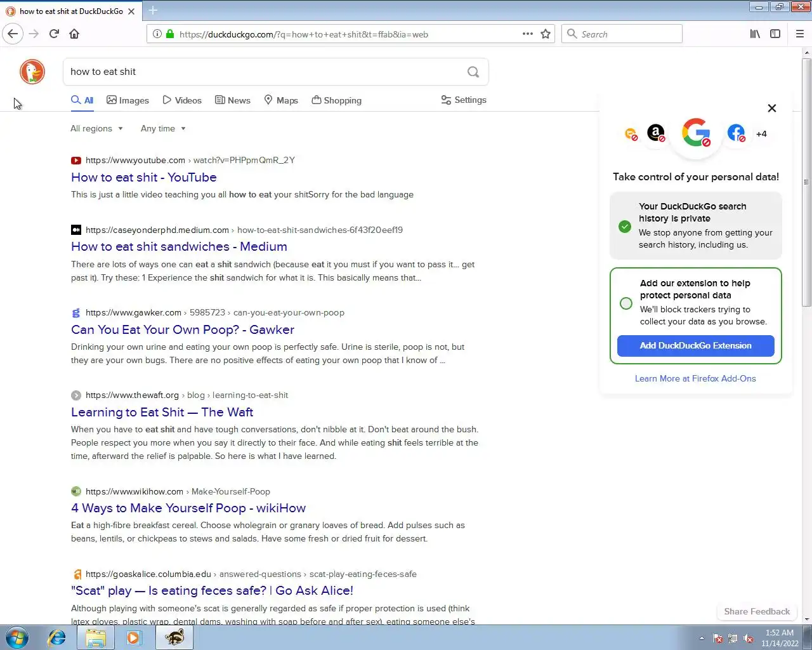Show hidden system tray icons

702,639
